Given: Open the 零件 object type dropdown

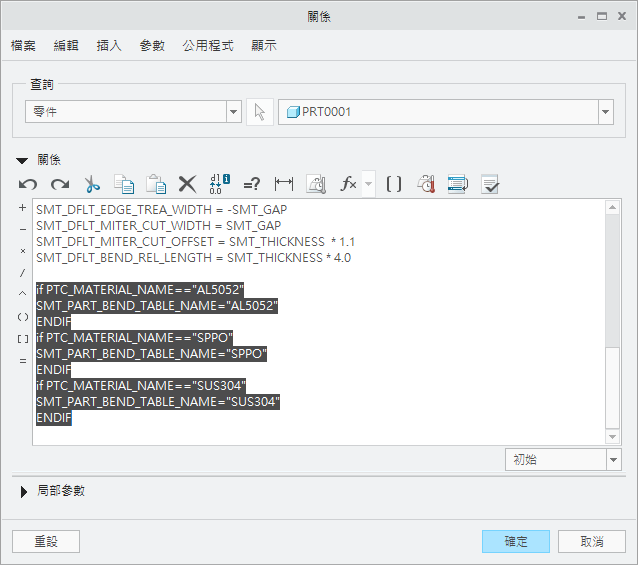Looking at the screenshot, I should pyautogui.click(x=234, y=112).
